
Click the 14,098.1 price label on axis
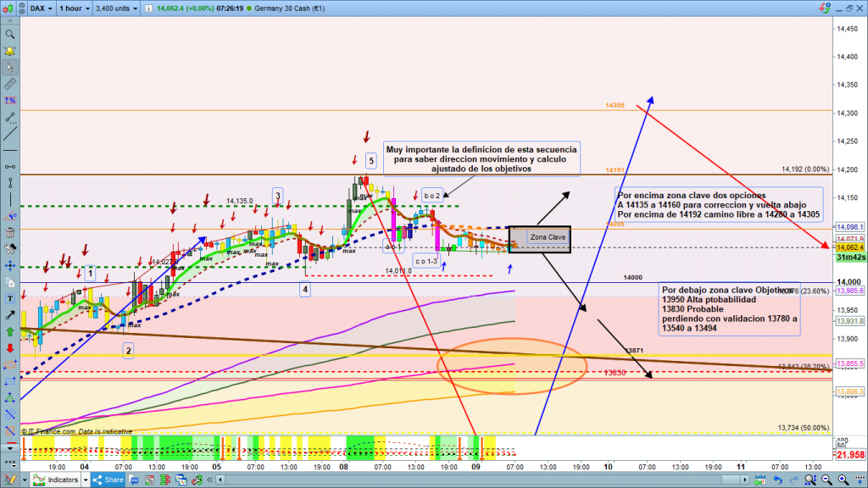pos(849,228)
